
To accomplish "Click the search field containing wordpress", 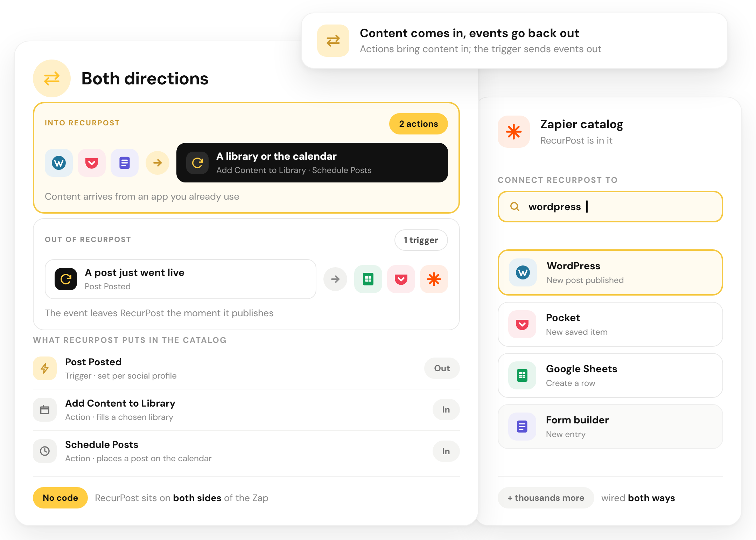I will (x=610, y=207).
